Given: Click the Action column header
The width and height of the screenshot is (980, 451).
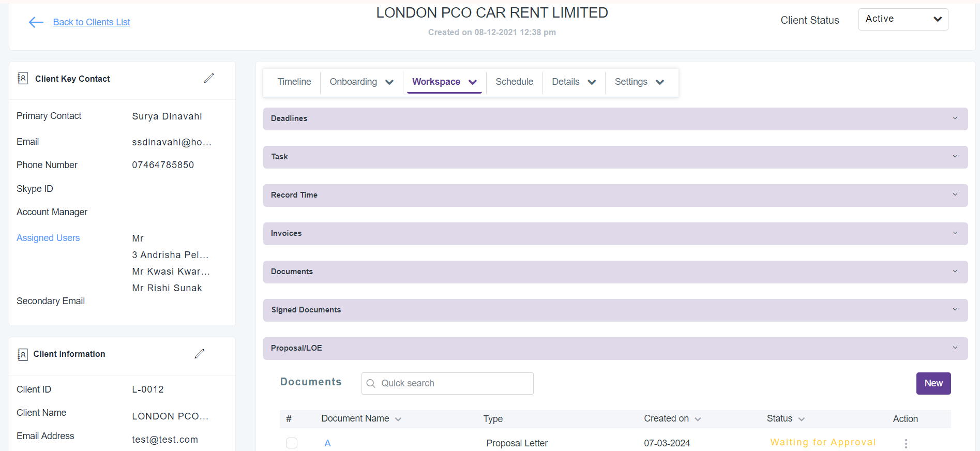Looking at the screenshot, I should point(905,419).
